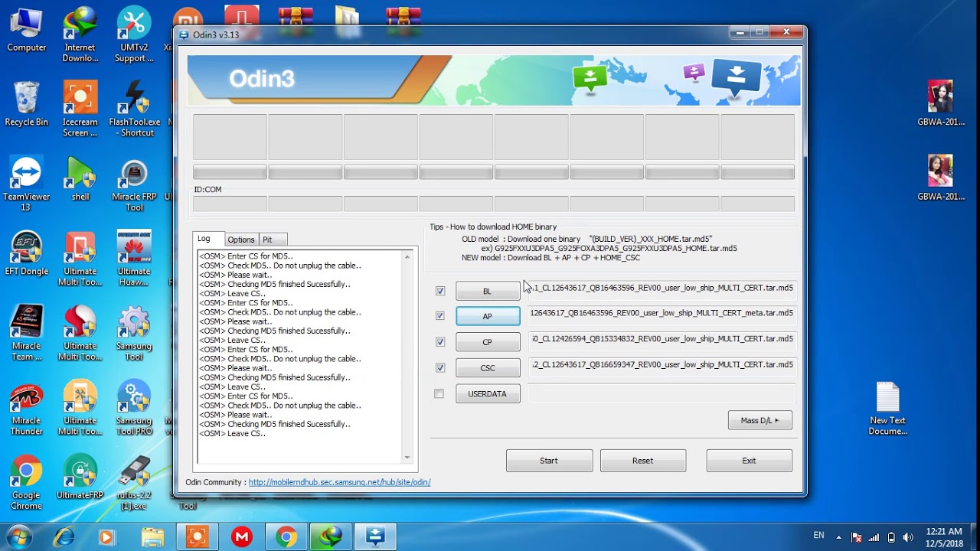
Task: Open File Explorer from the taskbar
Action: [x=152, y=537]
